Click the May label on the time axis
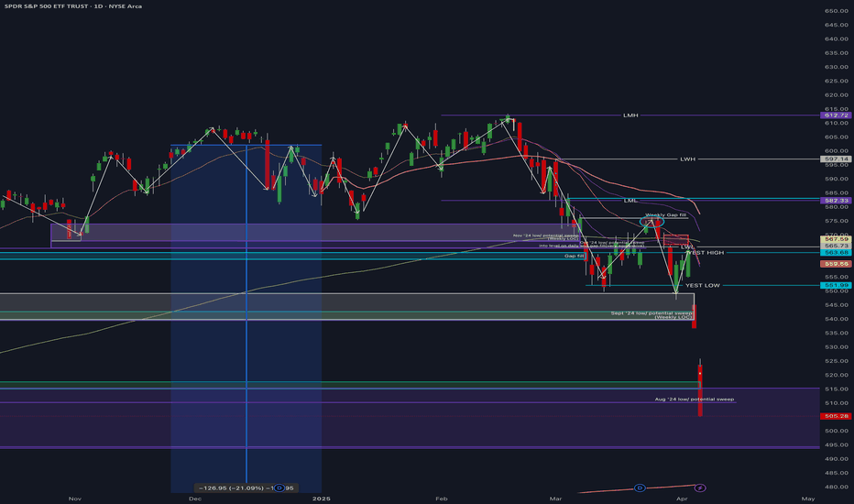854x504 pixels. pos(808,499)
